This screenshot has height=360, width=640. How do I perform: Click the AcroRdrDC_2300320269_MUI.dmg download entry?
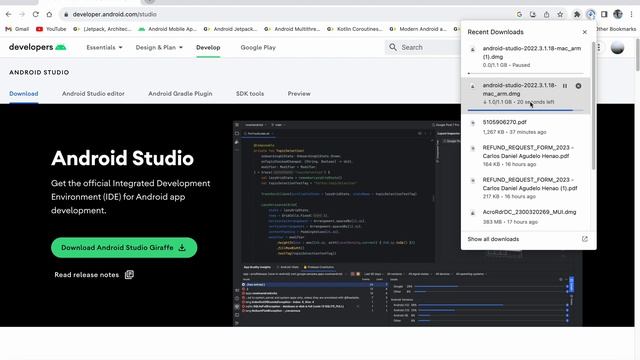526,217
